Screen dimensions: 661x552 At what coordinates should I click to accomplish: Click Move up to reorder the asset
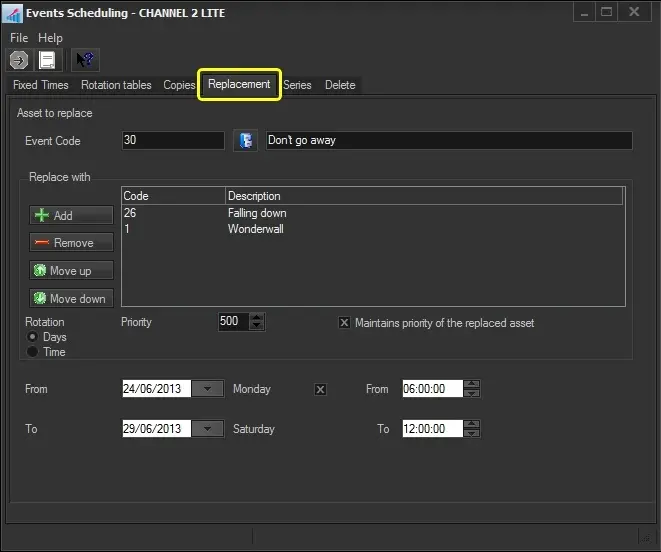tap(70, 271)
